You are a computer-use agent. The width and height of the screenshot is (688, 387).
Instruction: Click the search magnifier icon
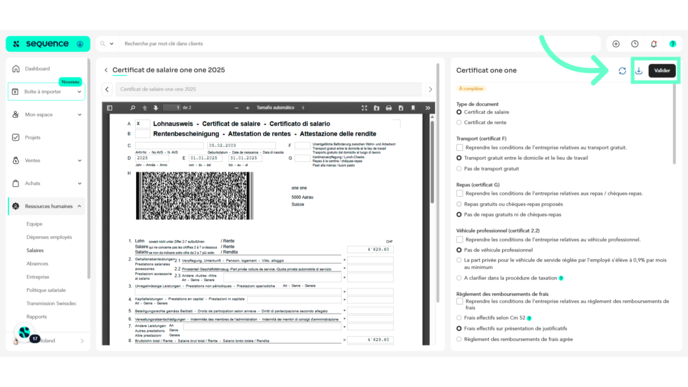(x=103, y=44)
